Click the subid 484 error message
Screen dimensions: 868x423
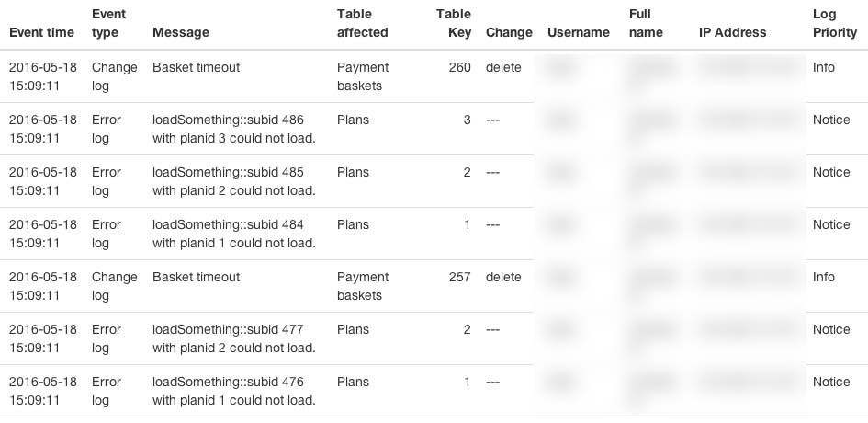tap(233, 234)
